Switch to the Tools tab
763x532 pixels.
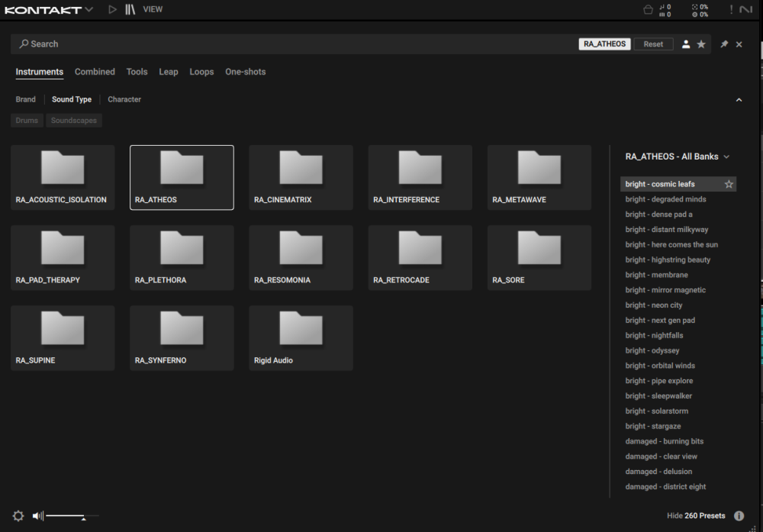[137, 72]
